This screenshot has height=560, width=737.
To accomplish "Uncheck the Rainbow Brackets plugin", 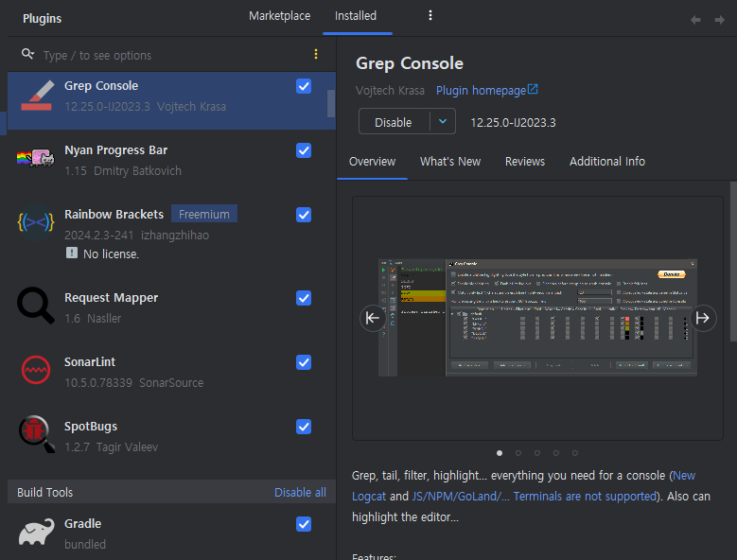I will [304, 215].
